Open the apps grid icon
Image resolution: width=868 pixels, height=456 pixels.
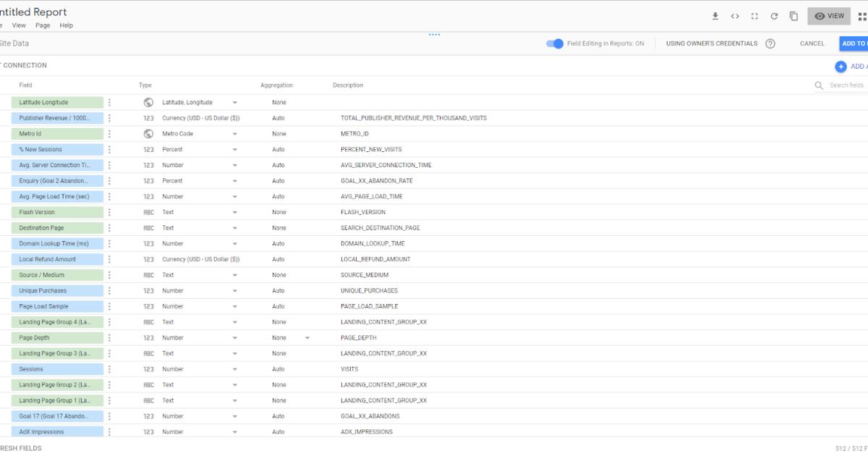861,16
